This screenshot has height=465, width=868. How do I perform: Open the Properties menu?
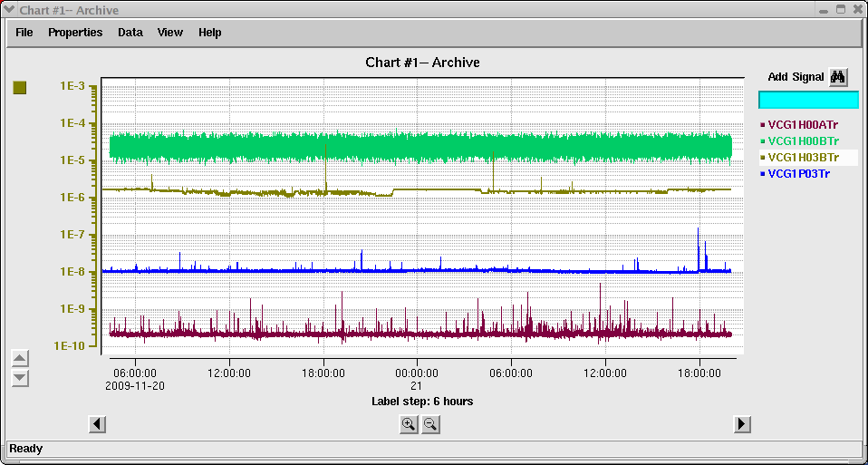pyautogui.click(x=75, y=33)
